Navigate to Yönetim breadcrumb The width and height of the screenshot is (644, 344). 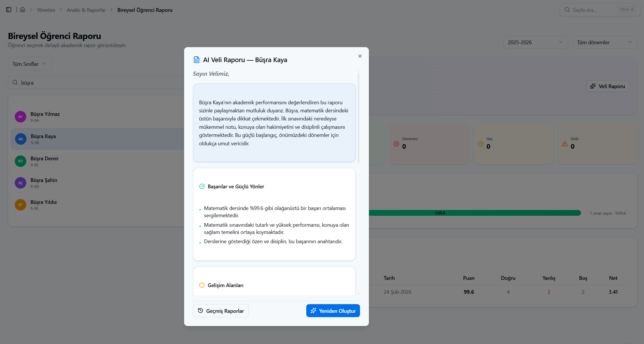[x=46, y=10]
